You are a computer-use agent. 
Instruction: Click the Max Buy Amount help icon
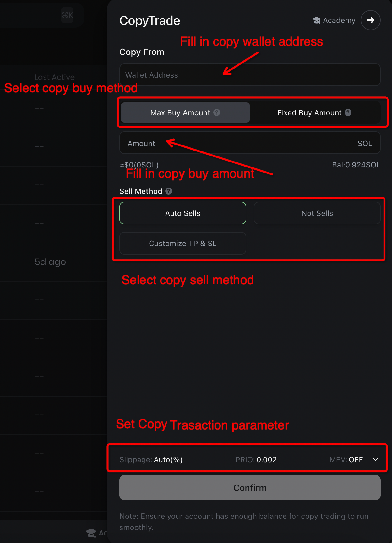click(217, 112)
